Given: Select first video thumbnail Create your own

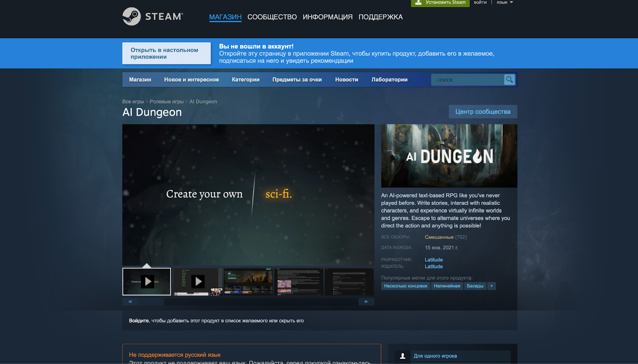Looking at the screenshot, I should pyautogui.click(x=147, y=282).
